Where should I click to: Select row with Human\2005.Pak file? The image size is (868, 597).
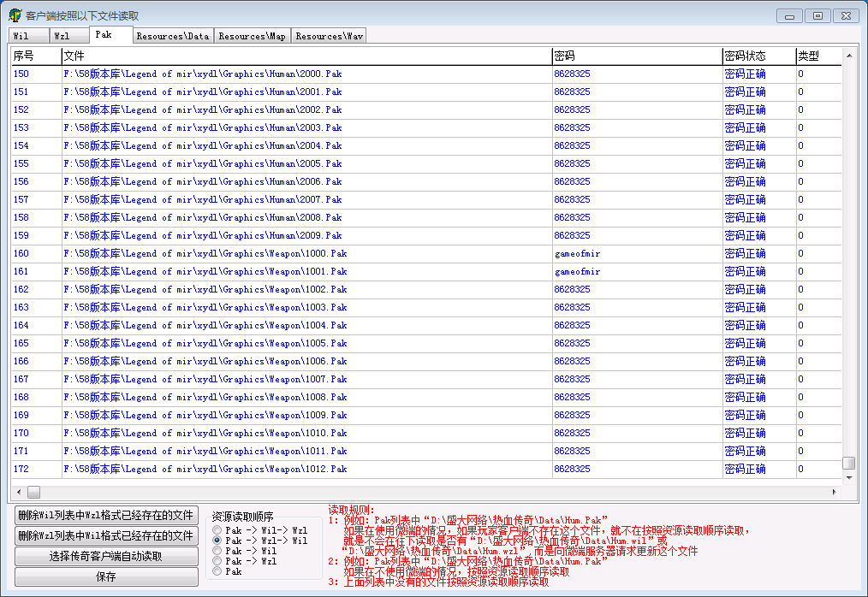(426, 163)
